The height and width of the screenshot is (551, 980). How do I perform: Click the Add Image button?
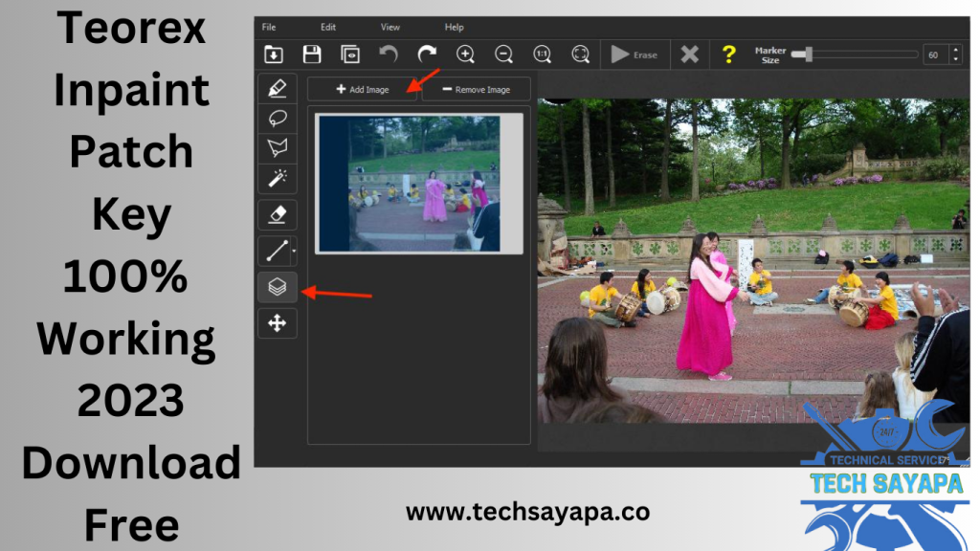click(x=363, y=89)
